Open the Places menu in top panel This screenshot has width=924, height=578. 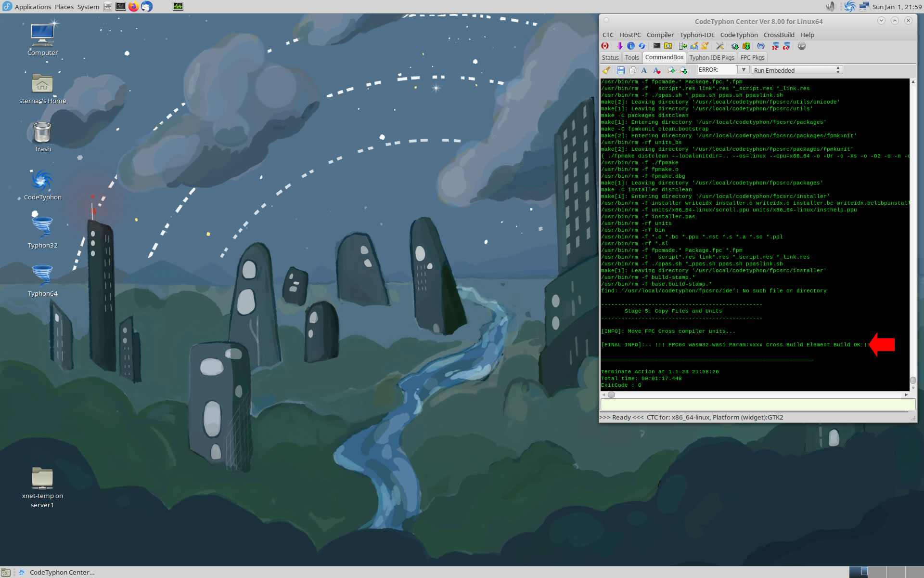tap(64, 7)
